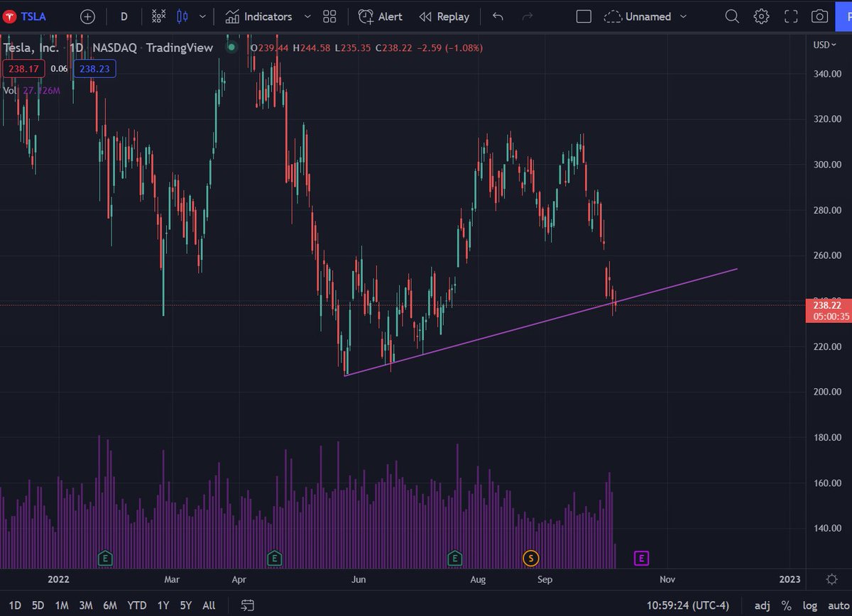852x616 pixels.
Task: Select the All time range
Action: (x=208, y=605)
